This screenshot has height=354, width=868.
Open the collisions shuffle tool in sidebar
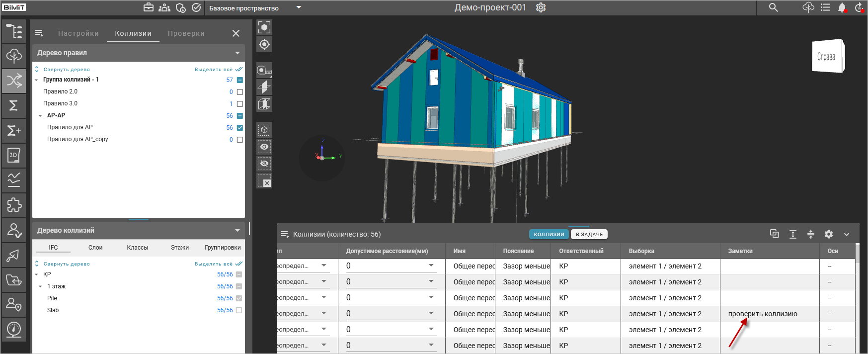click(x=14, y=81)
